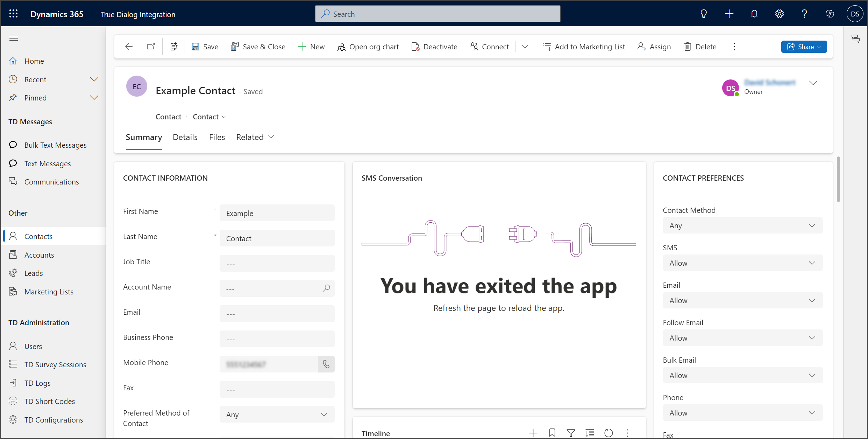
Task: Open Accounts in sidebar
Action: (x=54, y=255)
